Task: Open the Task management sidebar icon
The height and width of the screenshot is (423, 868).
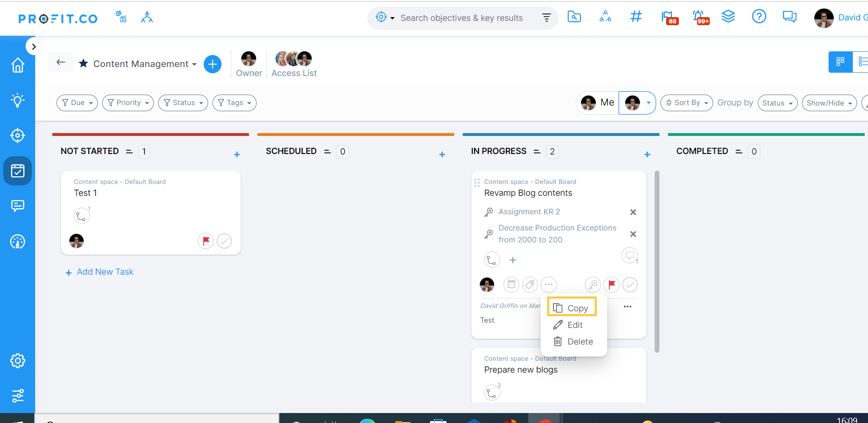Action: pyautogui.click(x=18, y=171)
